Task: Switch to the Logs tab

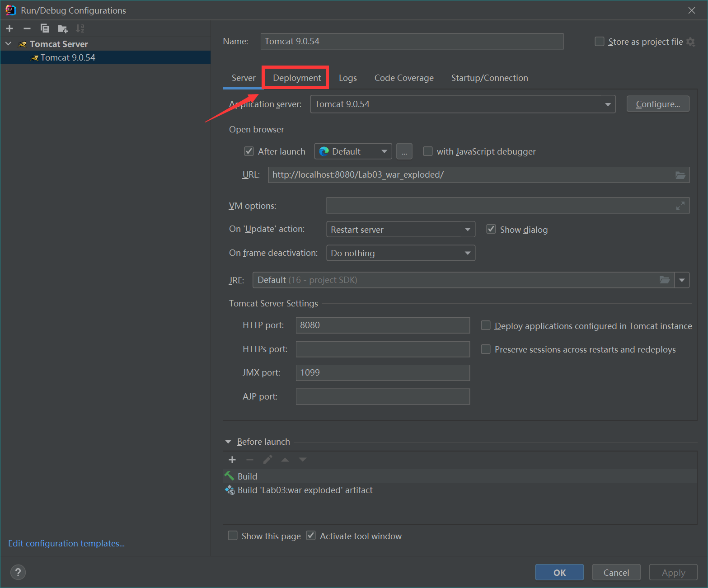Action: click(x=348, y=78)
